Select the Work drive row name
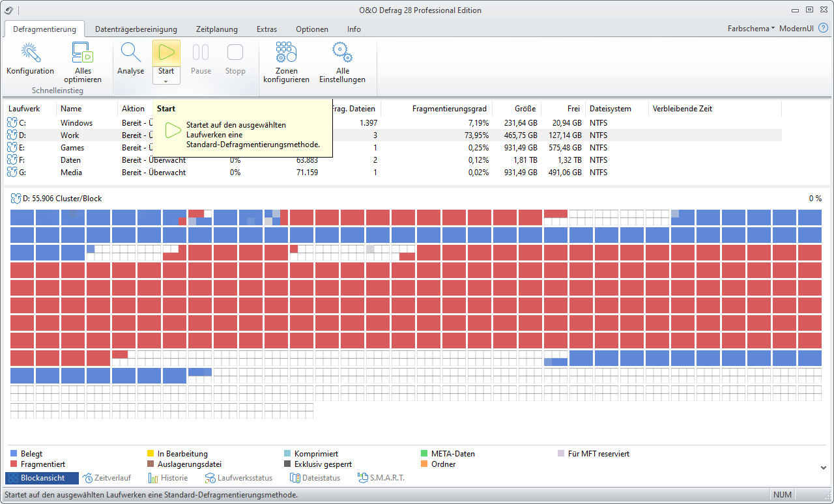 (70, 135)
